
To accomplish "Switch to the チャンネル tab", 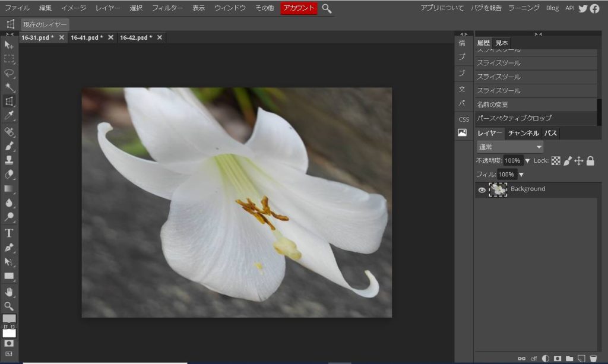I will pyautogui.click(x=523, y=134).
